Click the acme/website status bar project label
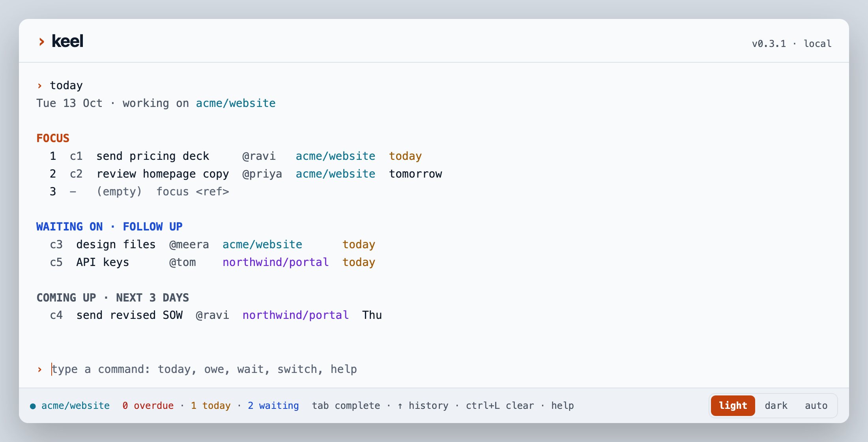The image size is (868, 442). [x=75, y=406]
